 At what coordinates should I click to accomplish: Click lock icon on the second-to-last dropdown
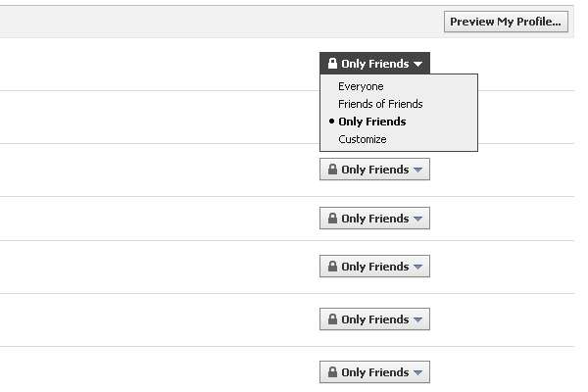(x=332, y=318)
